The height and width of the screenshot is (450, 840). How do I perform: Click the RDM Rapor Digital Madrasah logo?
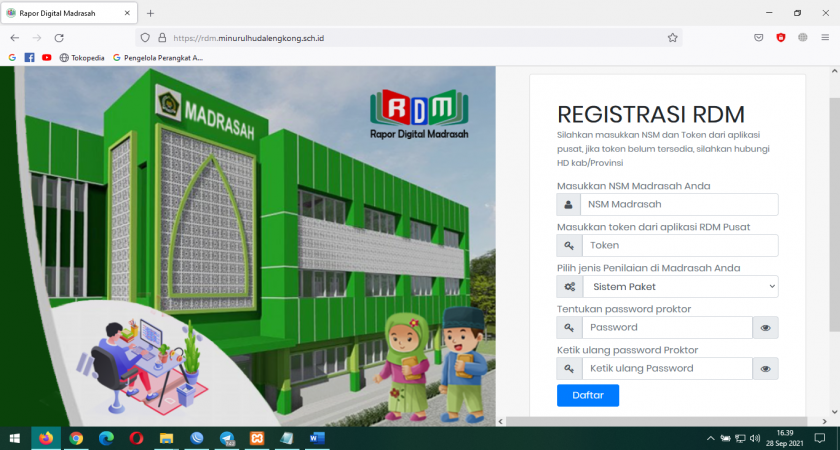[419, 114]
